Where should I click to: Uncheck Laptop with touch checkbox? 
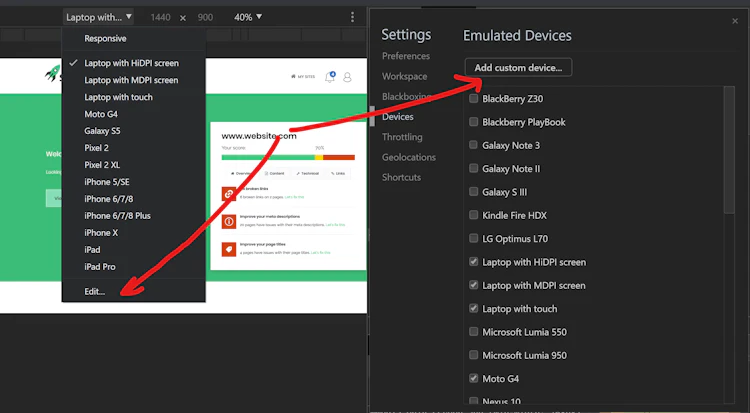click(474, 308)
